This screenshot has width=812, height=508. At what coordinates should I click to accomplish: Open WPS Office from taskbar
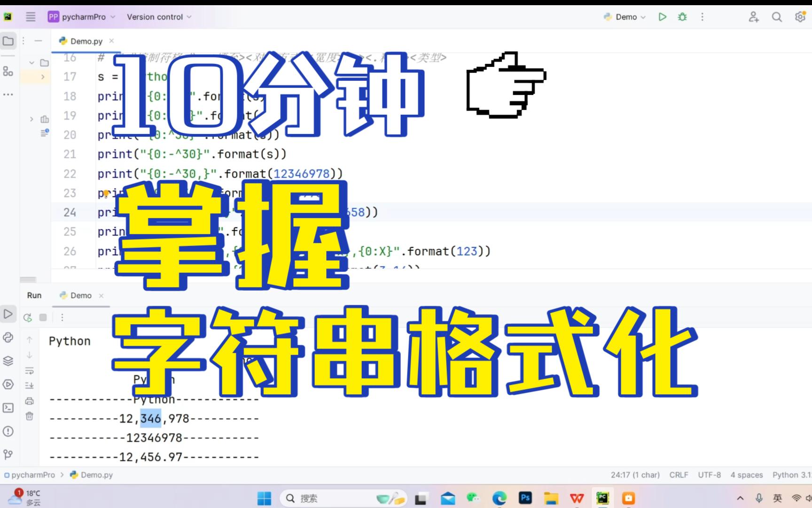point(577,498)
